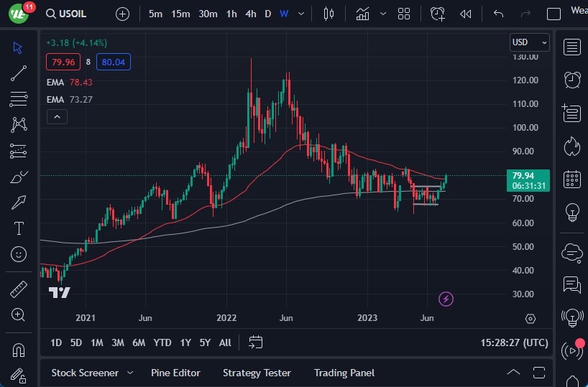Screen dimensions: 588x387
Task: Click the red 79.96 sell price button
Action: [x=63, y=62]
